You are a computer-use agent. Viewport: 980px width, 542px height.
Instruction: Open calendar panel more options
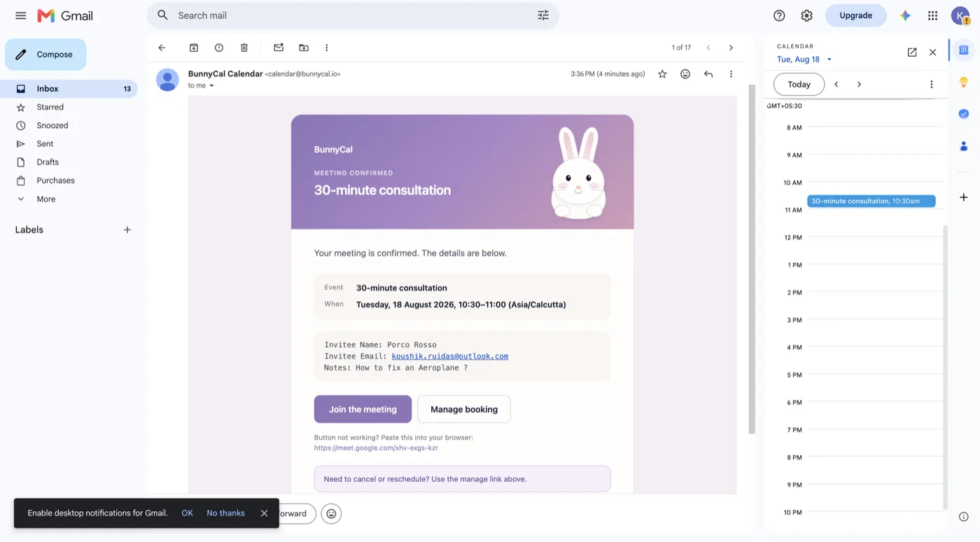point(931,84)
